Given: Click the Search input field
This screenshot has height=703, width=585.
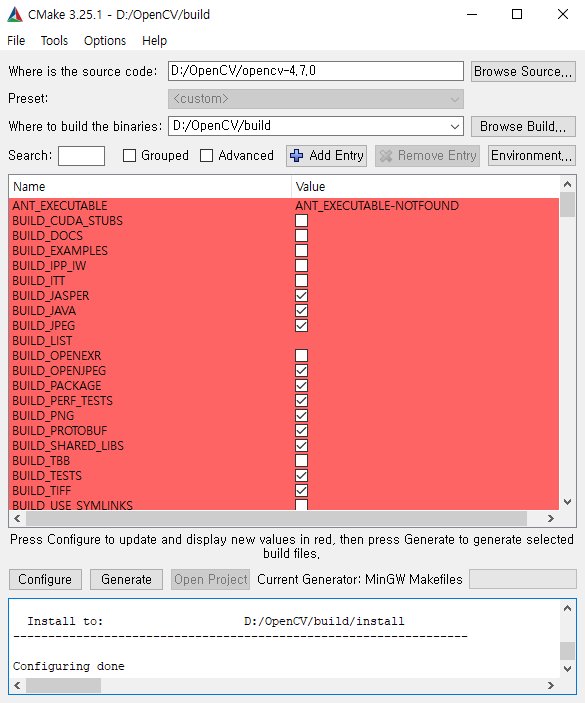Looking at the screenshot, I should 82,156.
